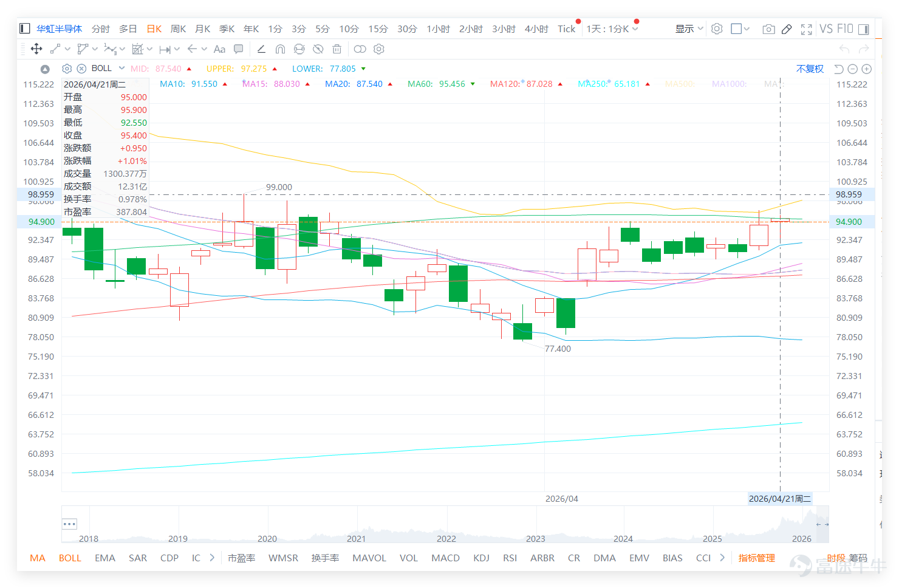Viewport: 899px width, 588px height.
Task: Toggle the WMSR indicator
Action: [x=284, y=558]
